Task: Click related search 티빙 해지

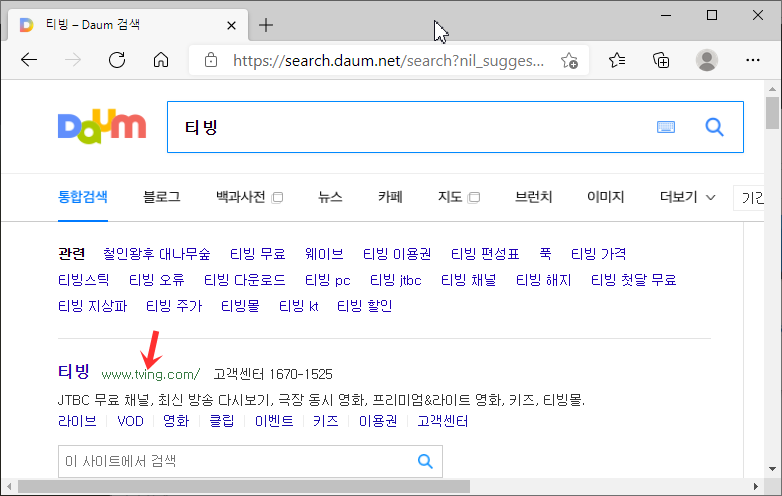Action: [543, 280]
